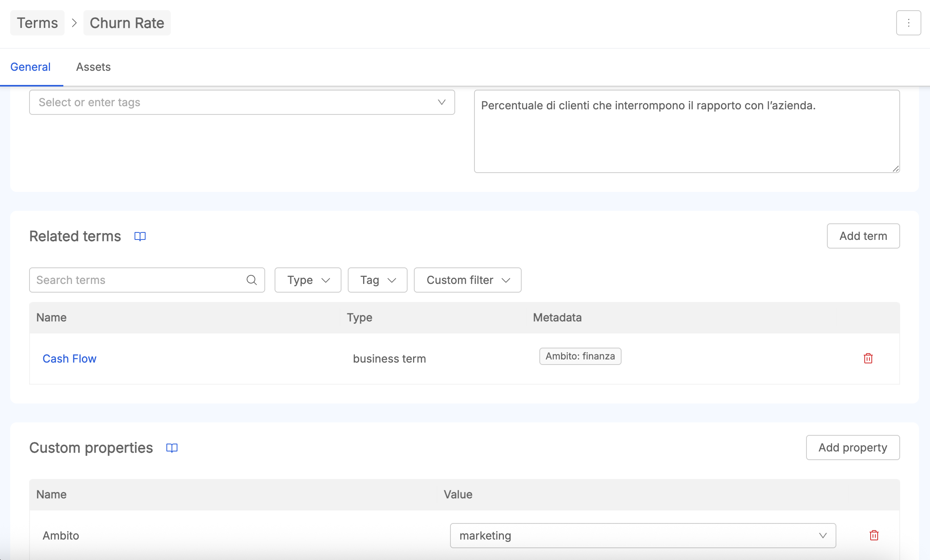This screenshot has height=560, width=930.
Task: Open the Cash Flow term link
Action: coord(69,359)
